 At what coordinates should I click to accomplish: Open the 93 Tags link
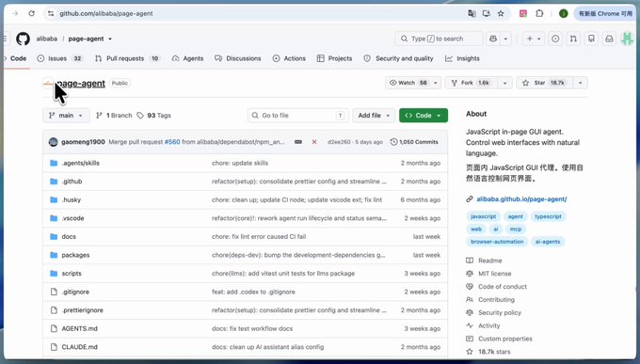(153, 116)
